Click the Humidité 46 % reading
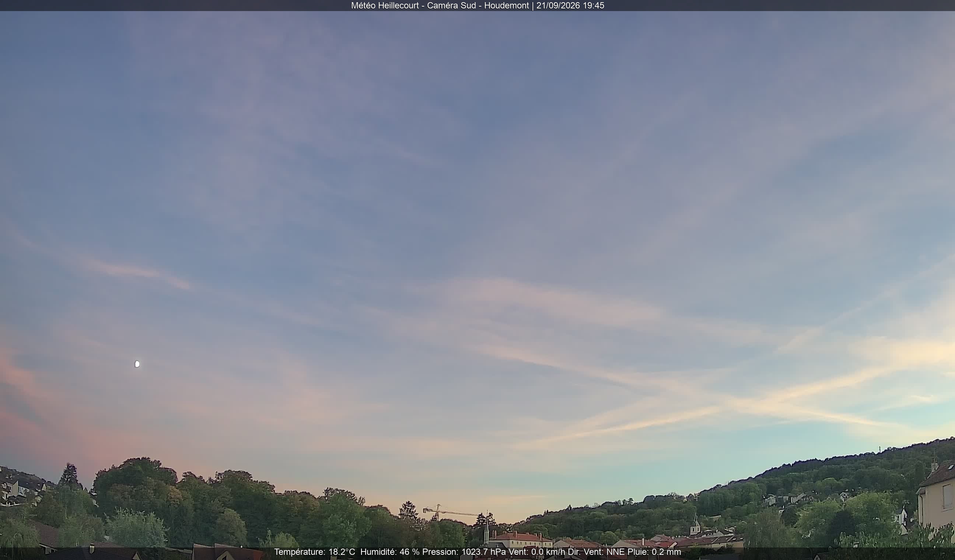955x560 pixels. (390, 552)
